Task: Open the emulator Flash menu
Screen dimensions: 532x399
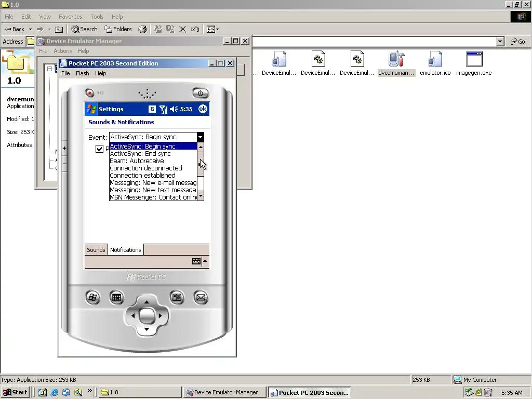Action: pos(83,73)
